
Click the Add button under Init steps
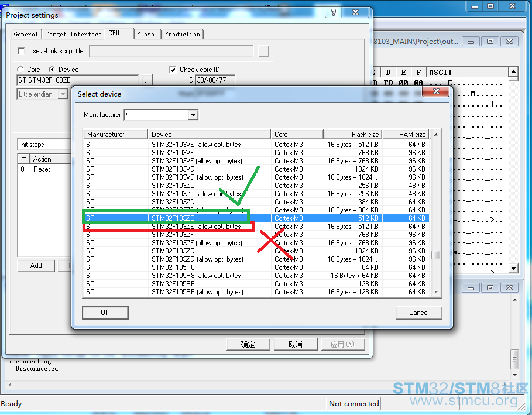coord(36,266)
